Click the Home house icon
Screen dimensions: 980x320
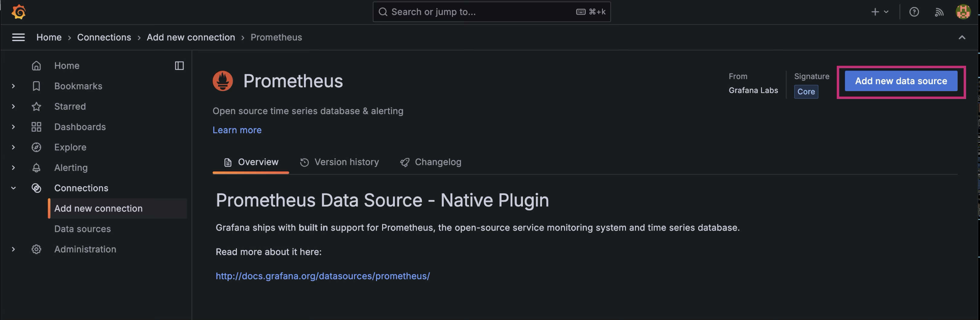point(36,66)
